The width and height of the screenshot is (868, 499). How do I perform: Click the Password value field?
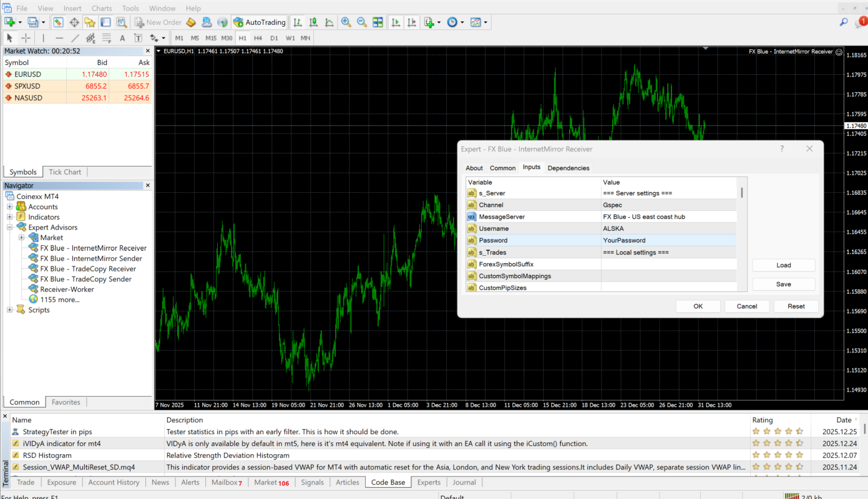coord(668,240)
